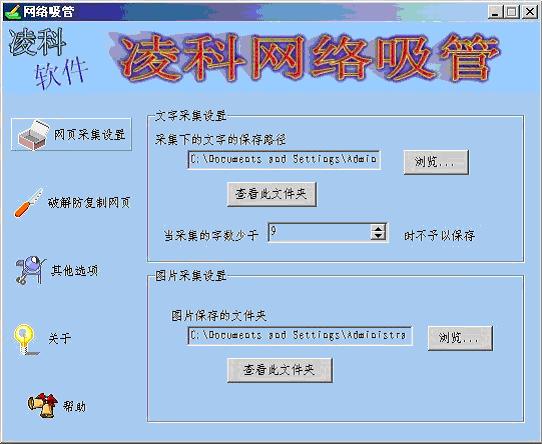The width and height of the screenshot is (542, 444).
Task: Open the 破解防复制网页 section
Action: pyautogui.click(x=72, y=203)
